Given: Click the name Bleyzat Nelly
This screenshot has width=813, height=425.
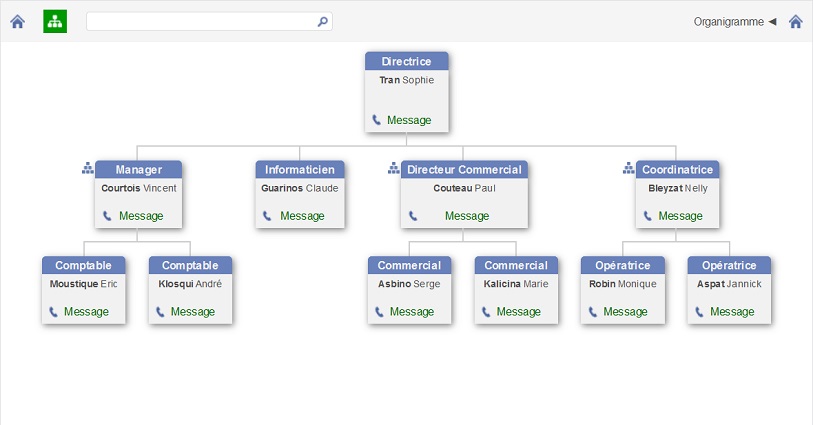Looking at the screenshot, I should click(677, 188).
